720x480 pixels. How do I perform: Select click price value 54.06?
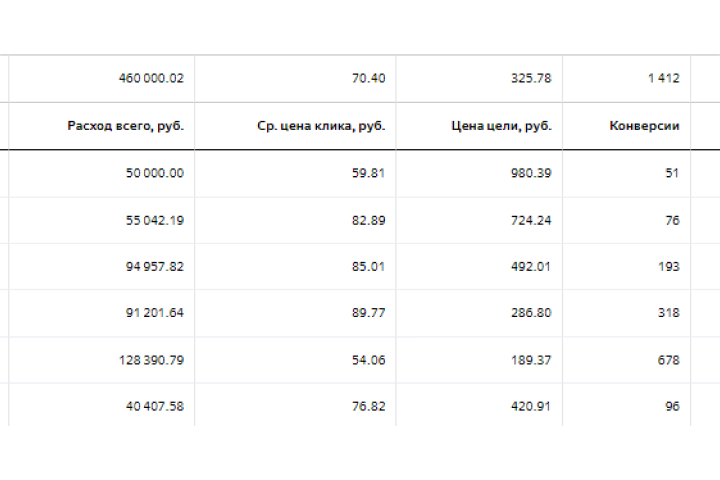368,360
